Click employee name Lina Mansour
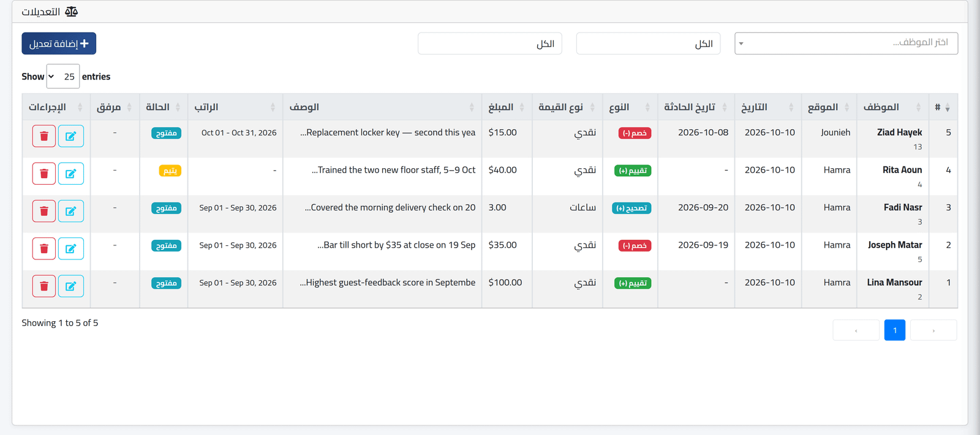The height and width of the screenshot is (435, 980). (894, 283)
